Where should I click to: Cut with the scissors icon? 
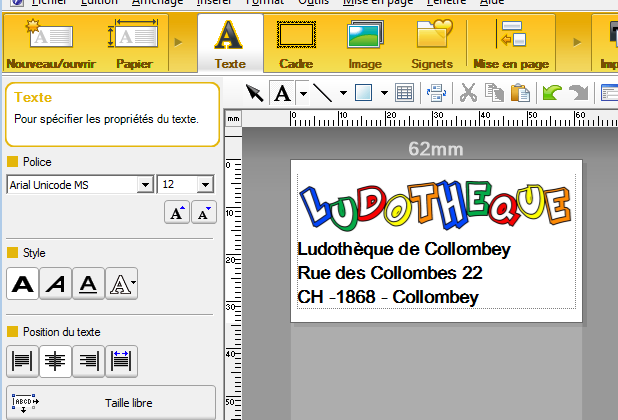point(468,93)
